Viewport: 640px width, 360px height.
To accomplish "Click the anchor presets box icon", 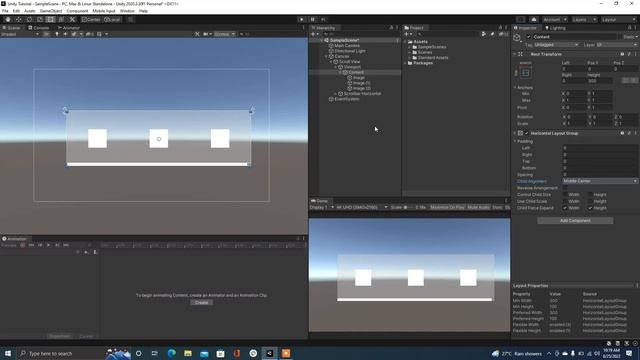I will 525,73.
